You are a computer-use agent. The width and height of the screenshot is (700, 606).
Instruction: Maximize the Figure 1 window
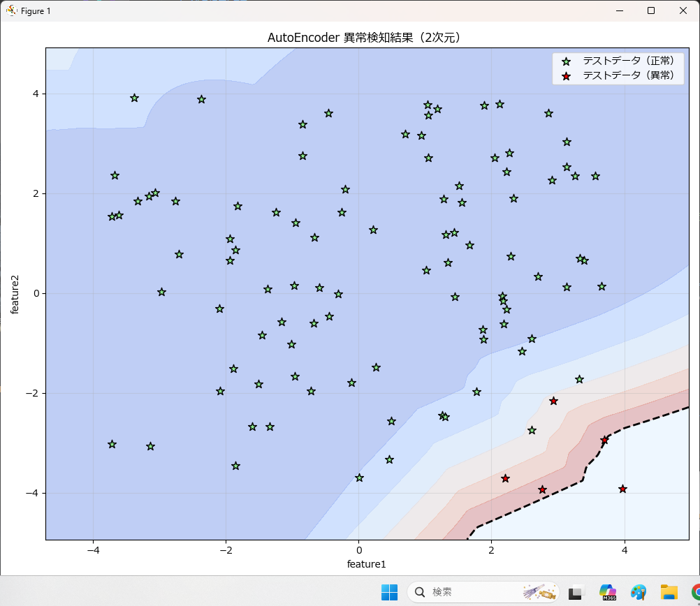[x=651, y=10]
